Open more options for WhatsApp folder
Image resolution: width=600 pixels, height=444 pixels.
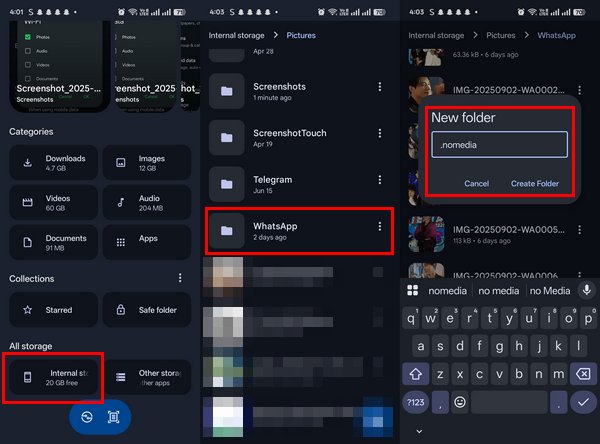tap(380, 227)
